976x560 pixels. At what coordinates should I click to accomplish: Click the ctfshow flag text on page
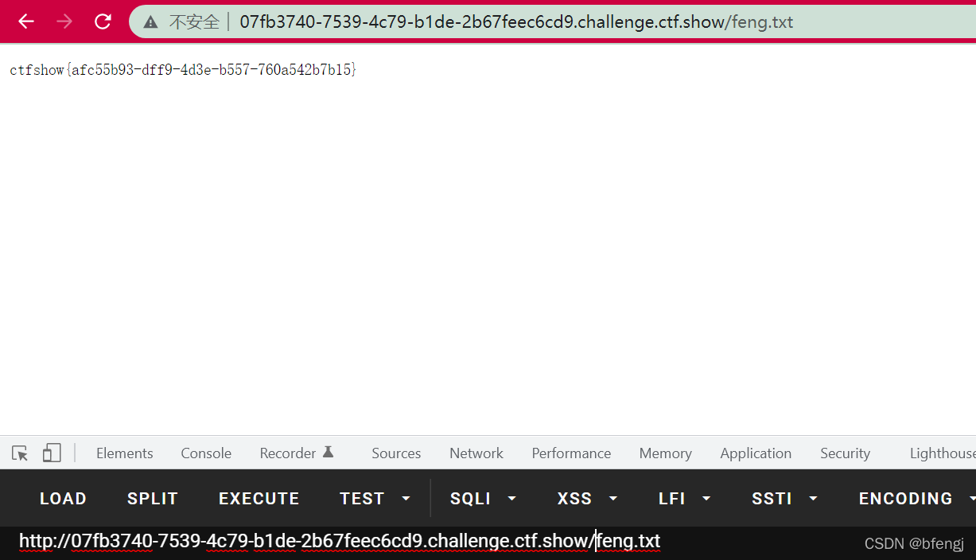coord(184,70)
